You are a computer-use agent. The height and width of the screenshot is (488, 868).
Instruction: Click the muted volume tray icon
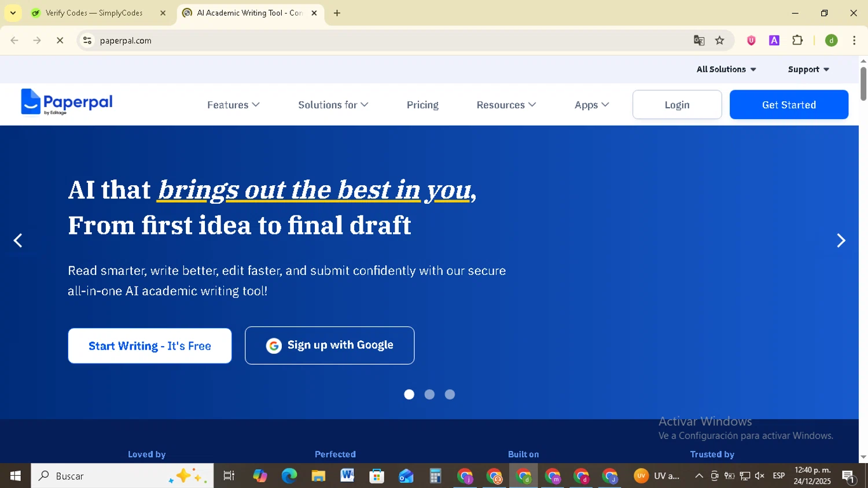tap(760, 476)
